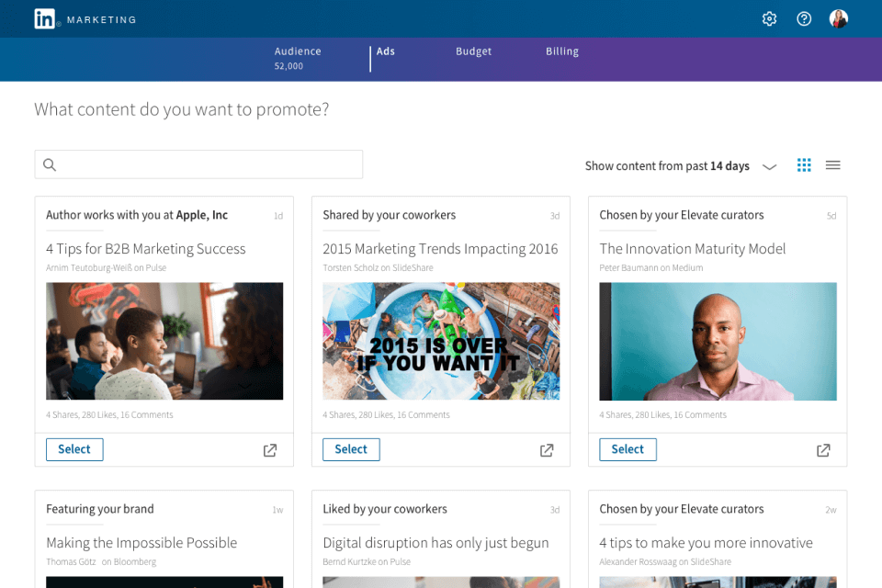Click the 2015 Is Over thumbnail image
The width and height of the screenshot is (882, 588).
point(441,341)
